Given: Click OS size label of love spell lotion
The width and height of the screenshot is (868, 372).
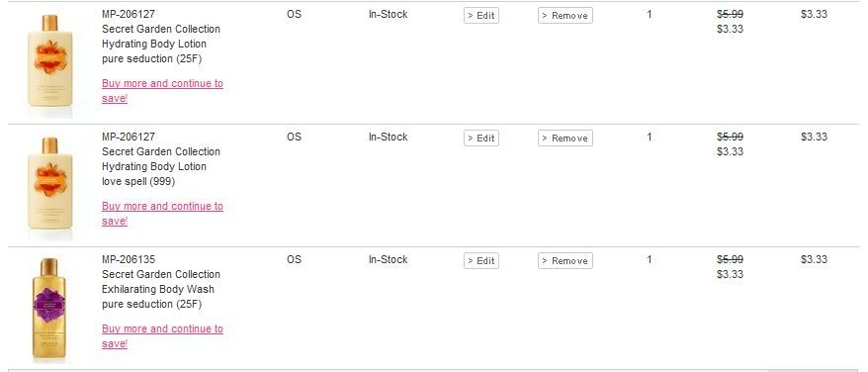Looking at the screenshot, I should coord(294,137).
